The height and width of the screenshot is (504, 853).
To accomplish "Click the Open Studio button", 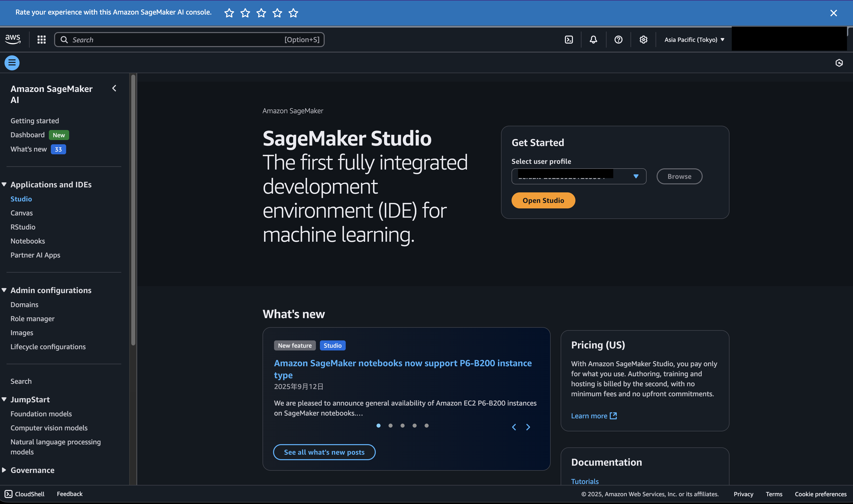I will (543, 200).
